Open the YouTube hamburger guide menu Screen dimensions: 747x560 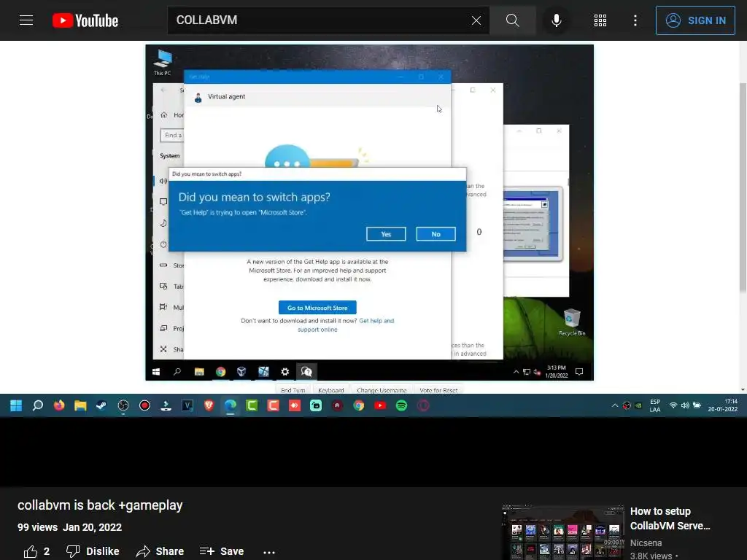(x=26, y=20)
